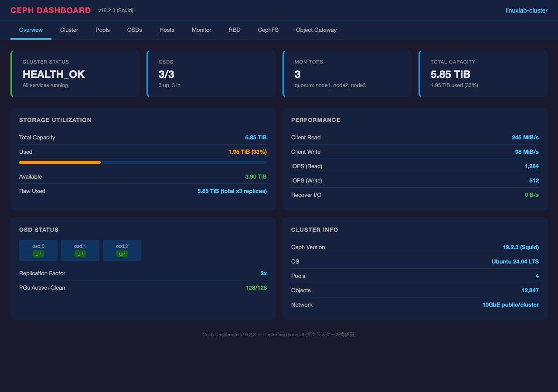Screen dimensions: 558x392
Task: Open the CephFS tab
Action: point(268,30)
